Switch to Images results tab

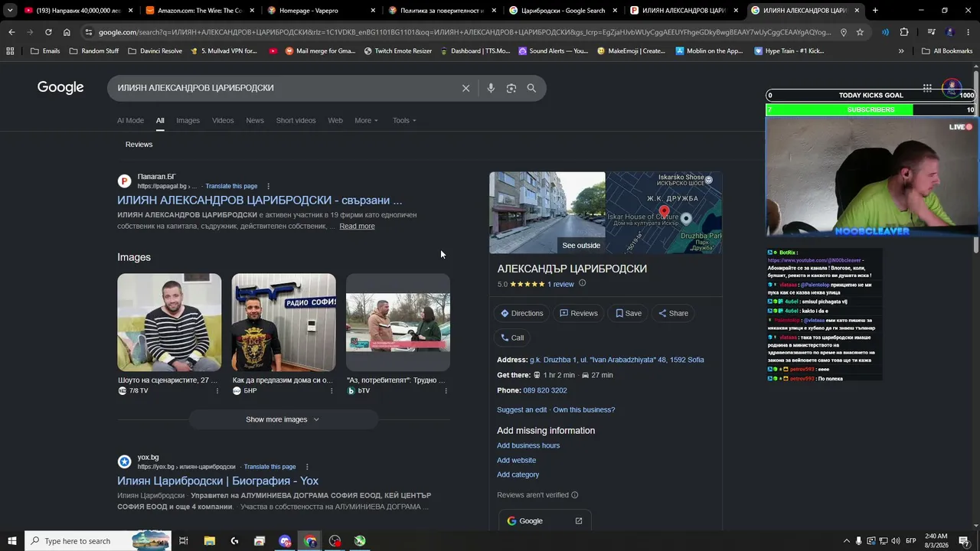[188, 120]
